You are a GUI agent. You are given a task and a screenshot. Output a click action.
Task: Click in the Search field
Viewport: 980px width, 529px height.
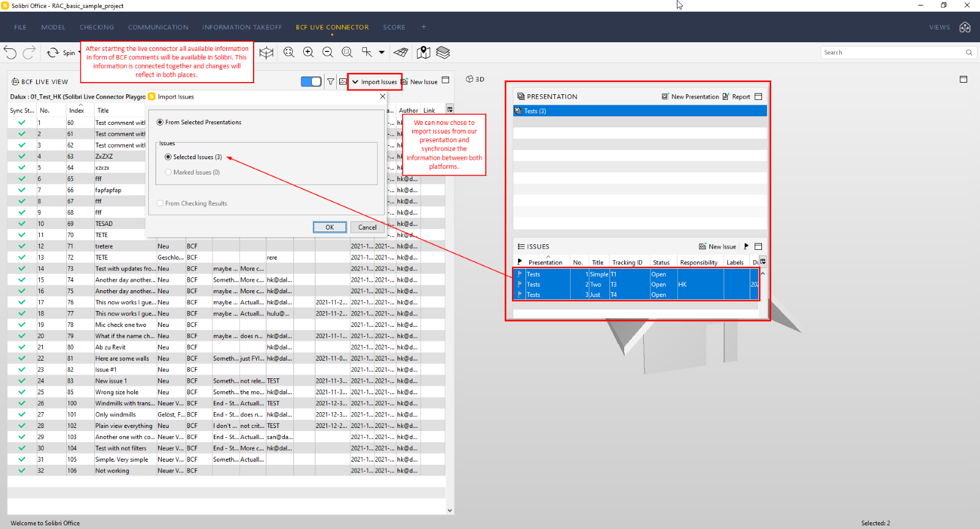[x=891, y=53]
